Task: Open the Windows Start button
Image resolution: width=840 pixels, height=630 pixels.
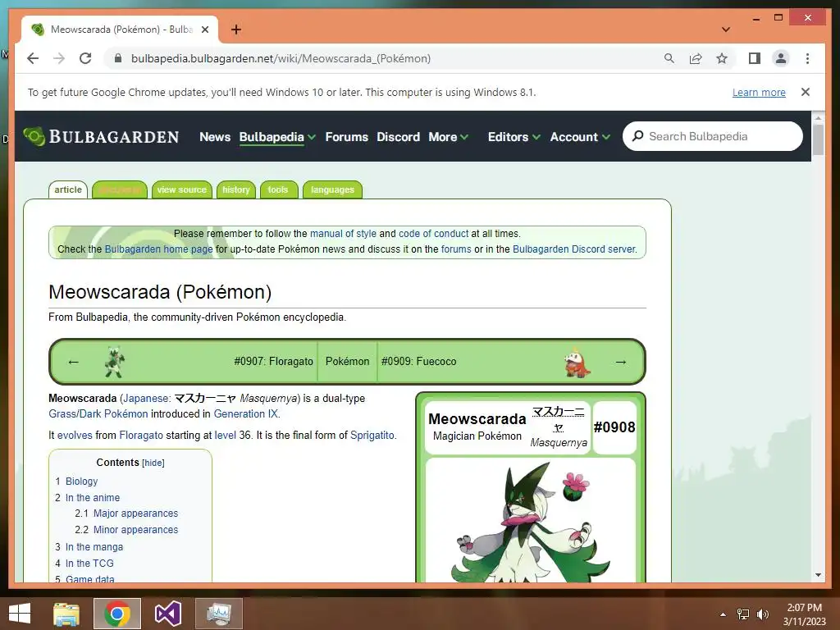Action: point(20,614)
